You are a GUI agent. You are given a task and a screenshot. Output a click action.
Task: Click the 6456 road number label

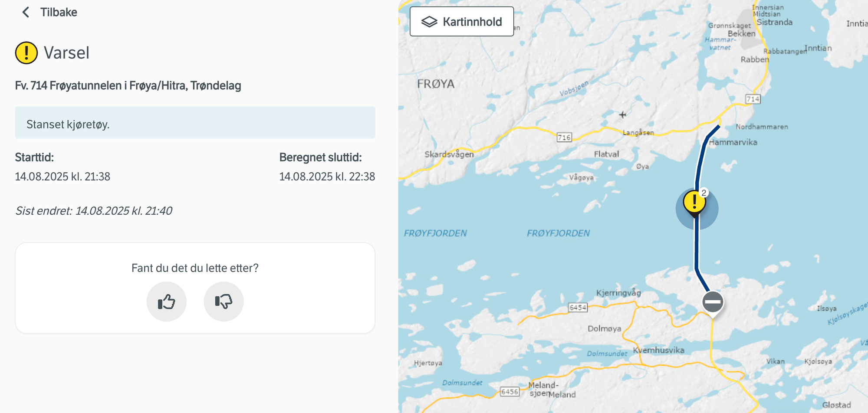click(510, 392)
